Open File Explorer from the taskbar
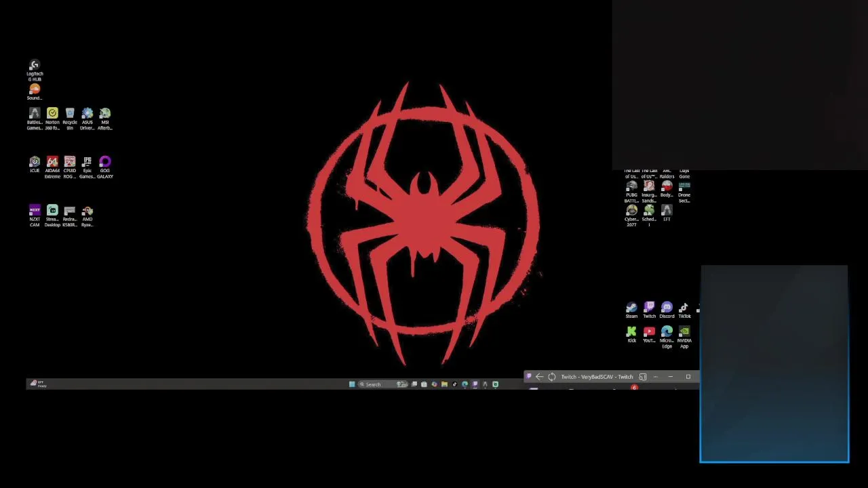Screen dimensions: 868x488 [444, 384]
